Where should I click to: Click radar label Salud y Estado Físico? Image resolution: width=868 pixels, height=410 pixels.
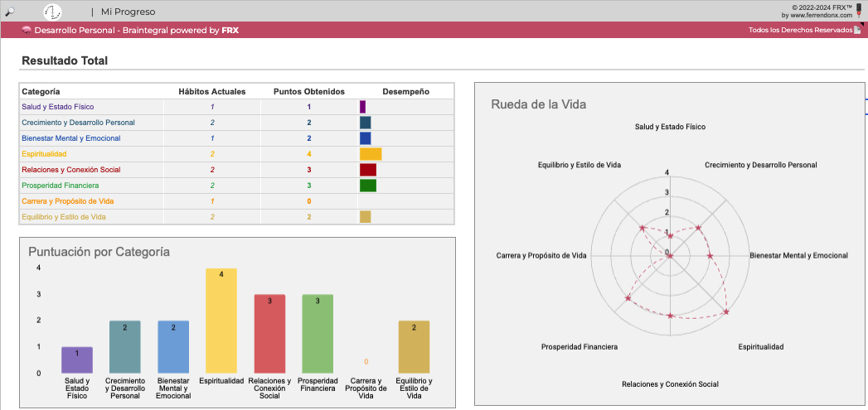point(671,127)
